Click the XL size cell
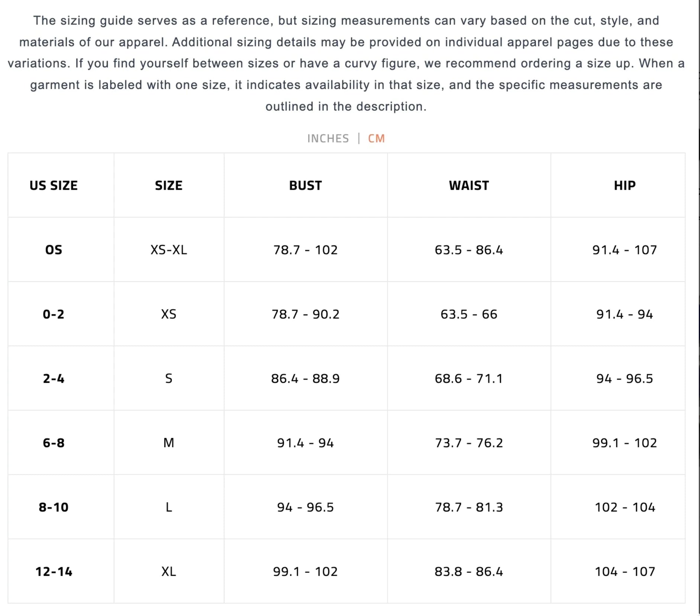The width and height of the screenshot is (700, 616). [x=169, y=571]
